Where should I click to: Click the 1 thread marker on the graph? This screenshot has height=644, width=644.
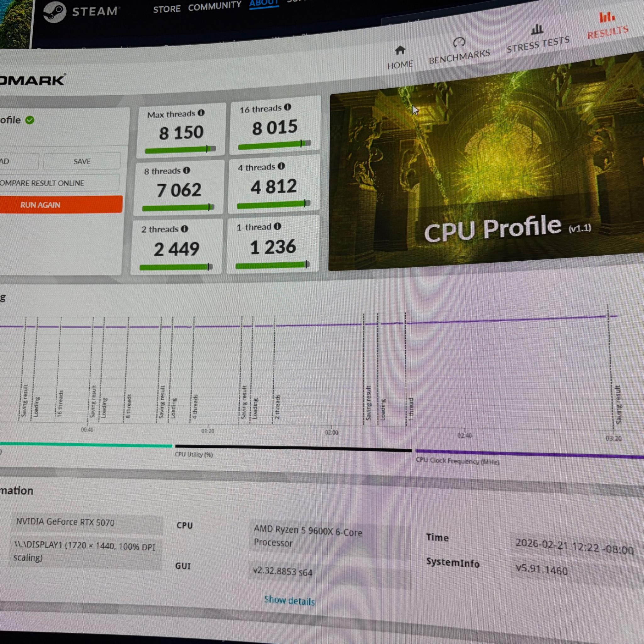click(411, 409)
